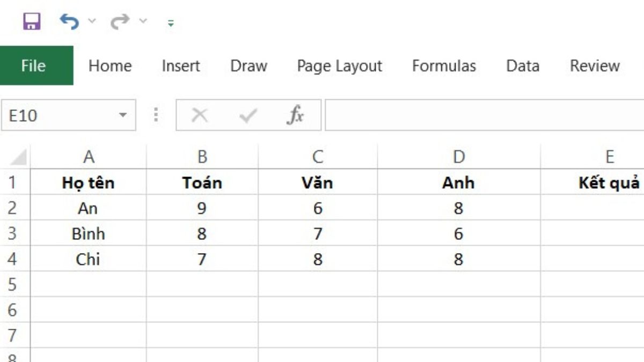This screenshot has width=644, height=362.
Task: Open the Insert Function fx dialog
Action: pos(296,115)
